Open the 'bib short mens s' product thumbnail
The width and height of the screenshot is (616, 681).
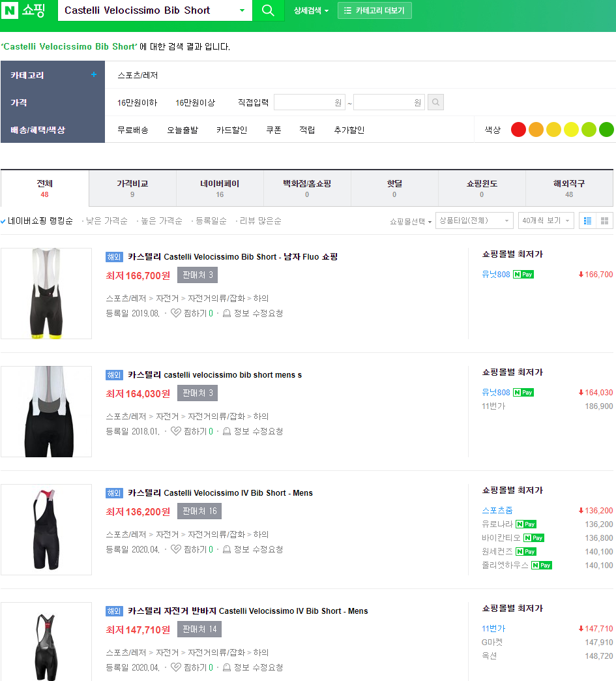click(x=46, y=412)
